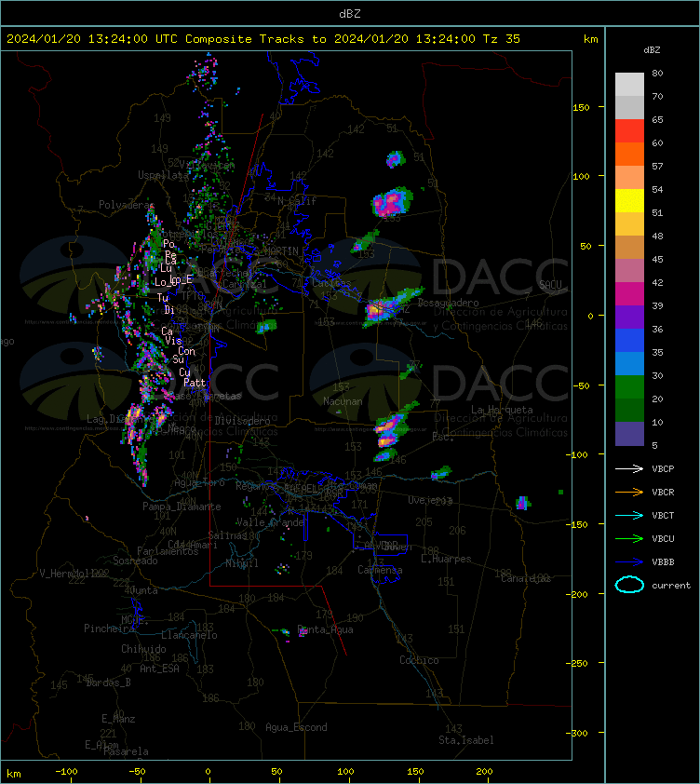Click the 'Pincheira' map label
The width and height of the screenshot is (700, 784).
pyautogui.click(x=109, y=629)
